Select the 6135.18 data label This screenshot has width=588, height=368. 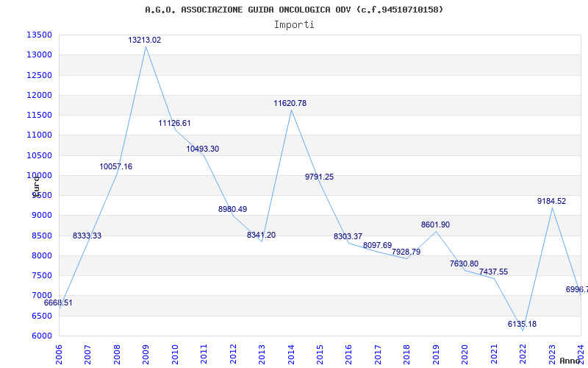[522, 324]
